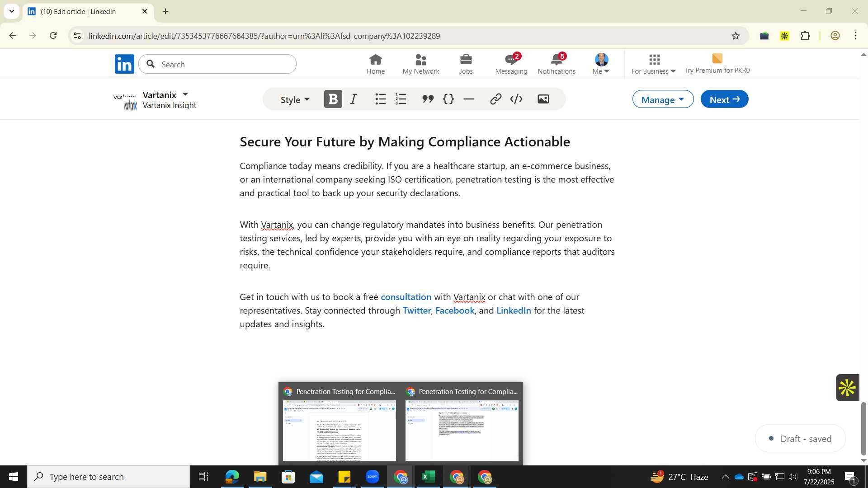Click the page vertical scrollbar thumb
The image size is (868, 488).
tap(863, 428)
